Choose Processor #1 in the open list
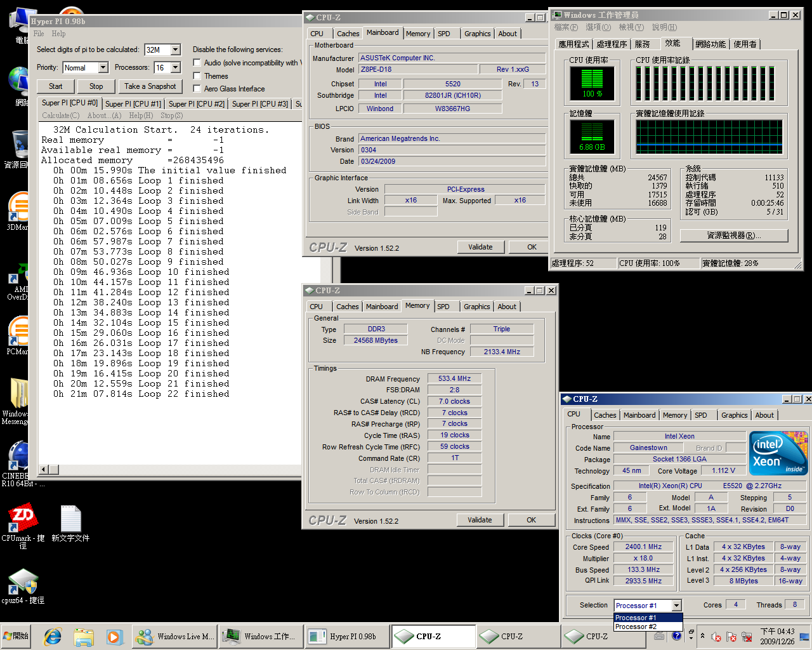The height and width of the screenshot is (650, 812). tap(648, 618)
